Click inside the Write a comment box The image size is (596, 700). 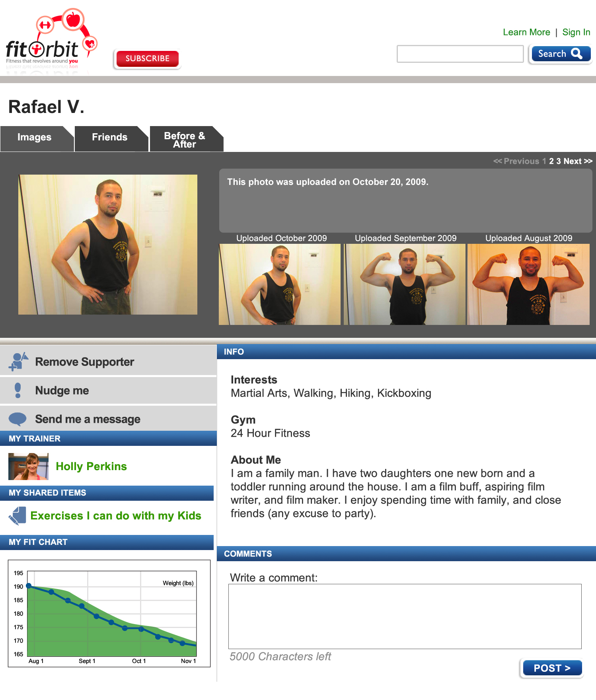[405, 616]
